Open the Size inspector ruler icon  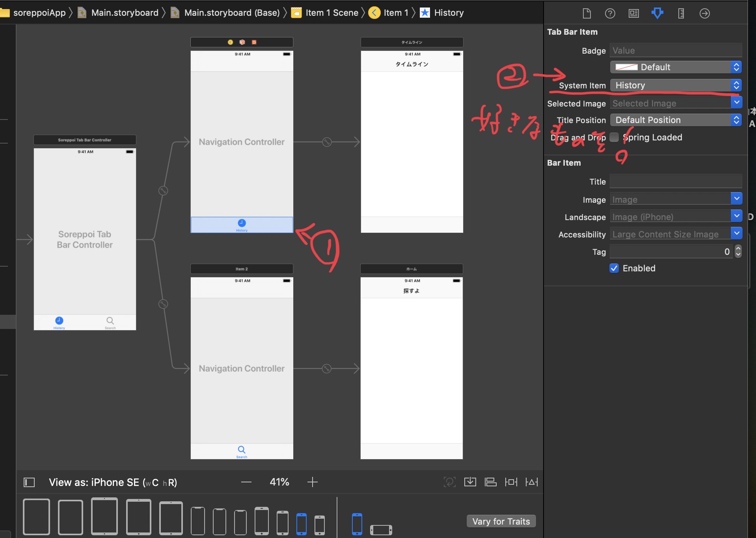[x=681, y=13]
